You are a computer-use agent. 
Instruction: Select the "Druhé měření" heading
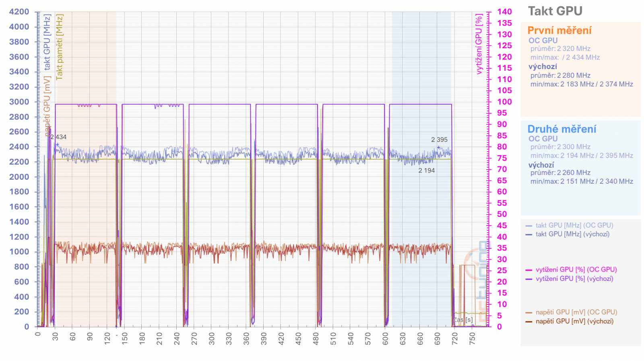pos(562,129)
